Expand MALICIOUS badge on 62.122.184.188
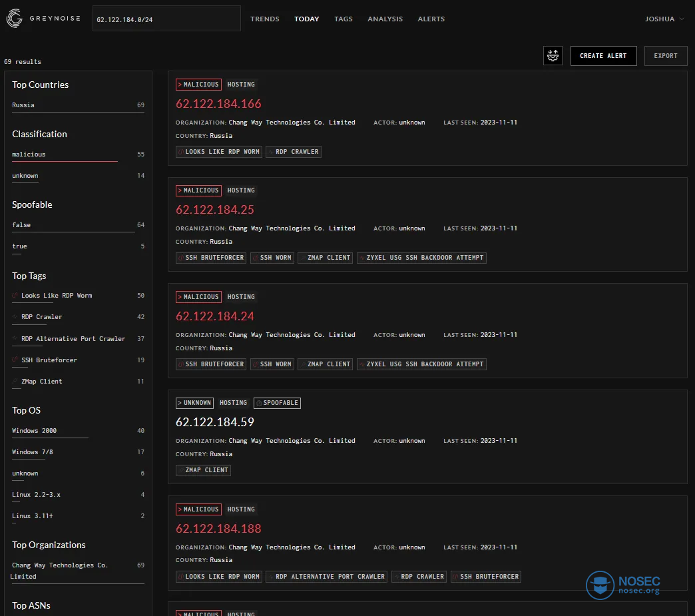695x616 pixels. click(198, 509)
